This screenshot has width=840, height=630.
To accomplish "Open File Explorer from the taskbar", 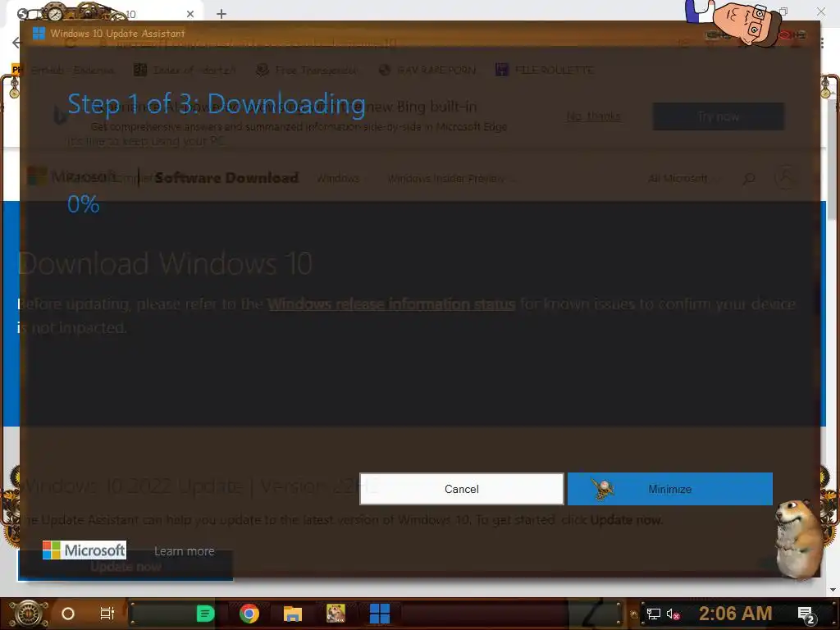I will coord(293,614).
